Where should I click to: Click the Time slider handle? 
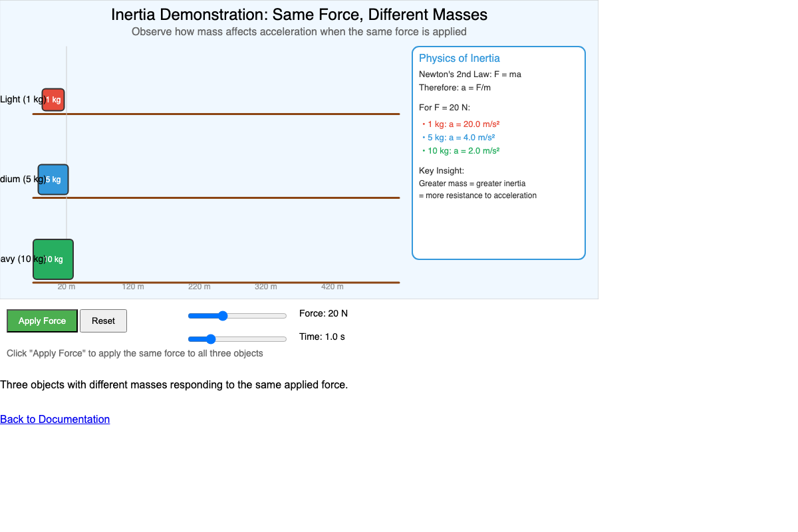coord(211,339)
